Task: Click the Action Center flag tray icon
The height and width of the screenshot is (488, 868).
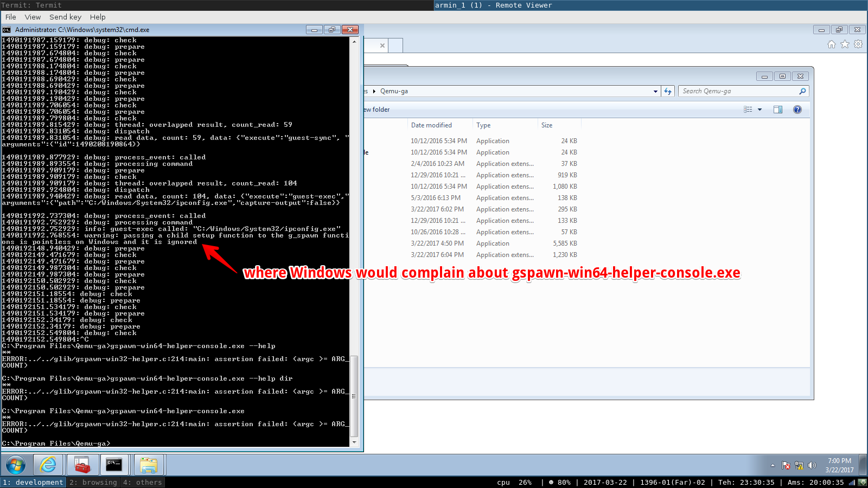Action: [x=786, y=465]
